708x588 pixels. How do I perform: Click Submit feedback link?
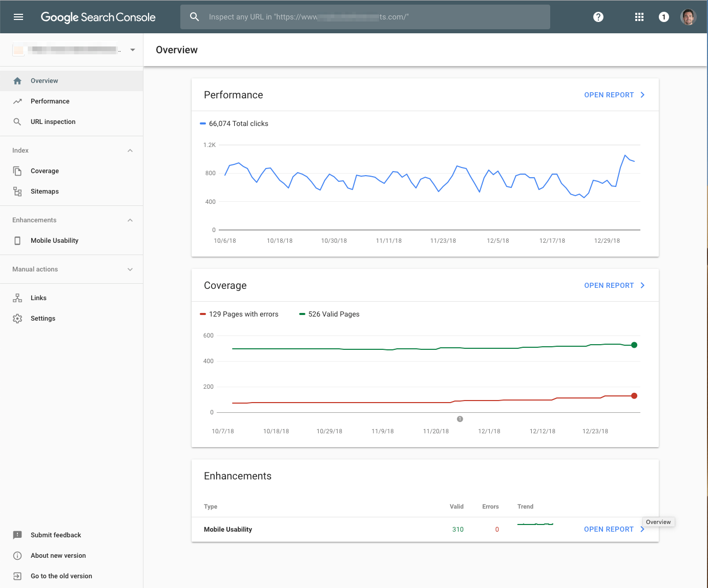pos(56,535)
